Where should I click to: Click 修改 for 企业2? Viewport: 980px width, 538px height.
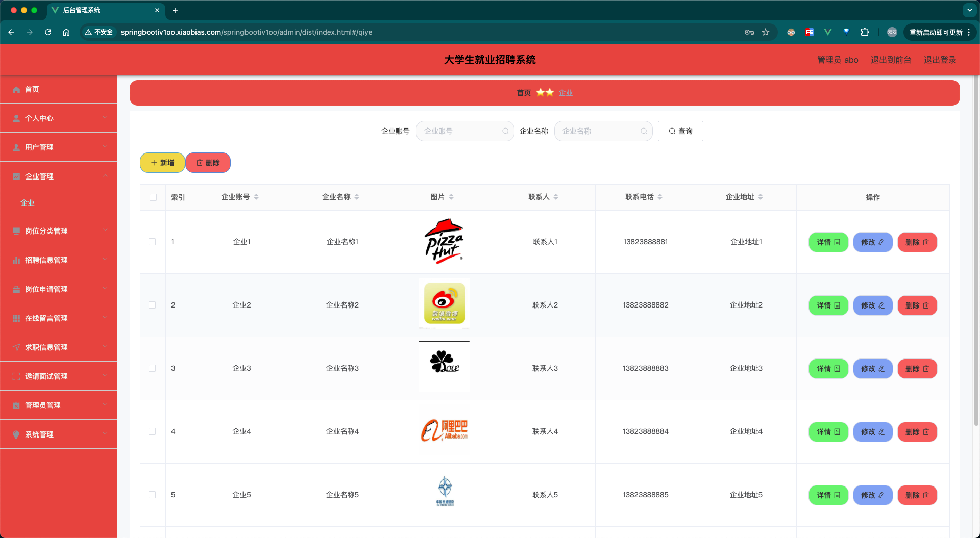click(x=873, y=305)
